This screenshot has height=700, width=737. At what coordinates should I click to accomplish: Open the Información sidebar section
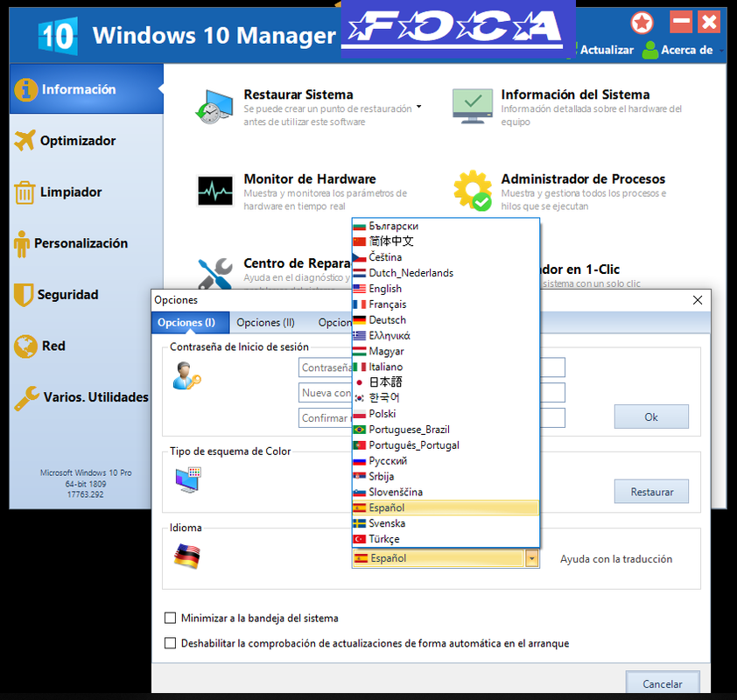[x=87, y=89]
